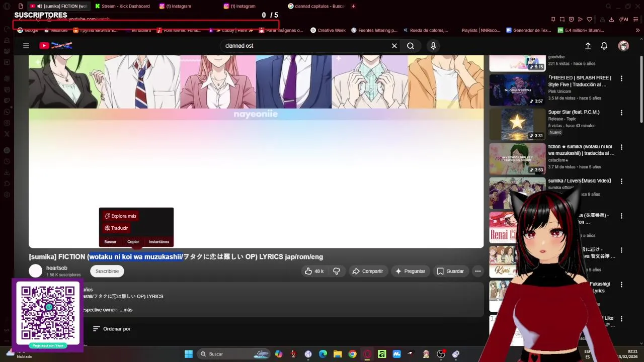Open options for FREE! ED Splash Free video
Image resolution: width=644 pixels, height=362 pixels.
coord(621,78)
